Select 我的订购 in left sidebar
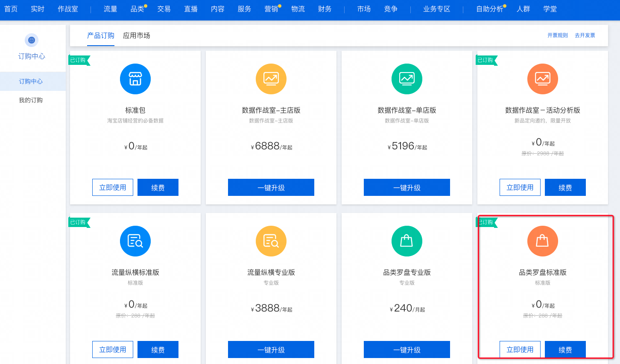Screen dimensions: 620x364 (x=31, y=100)
